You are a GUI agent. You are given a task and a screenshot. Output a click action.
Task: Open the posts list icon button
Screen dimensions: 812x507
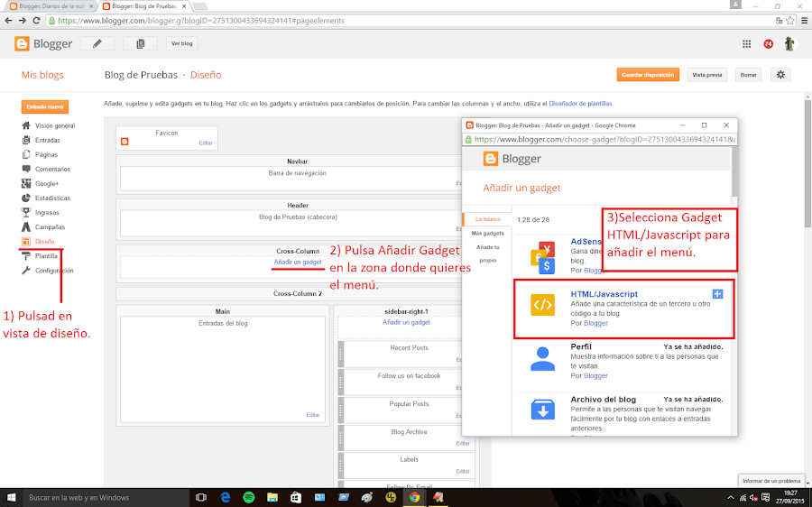(141, 44)
